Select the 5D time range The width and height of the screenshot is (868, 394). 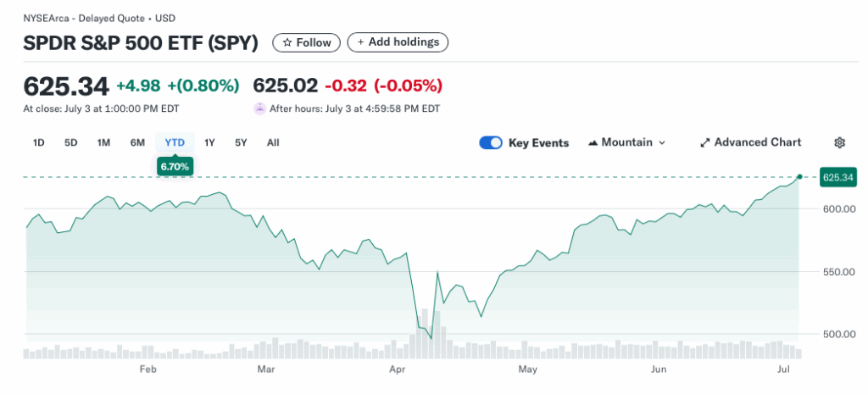tap(70, 142)
